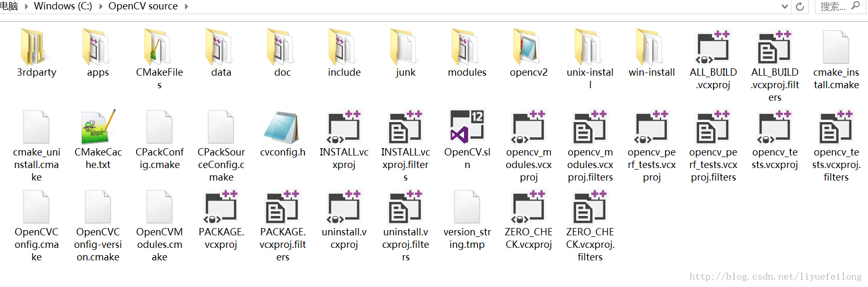This screenshot has width=868, height=287.
Task: Select INSTALL.vcxproj project icon
Action: point(344,127)
